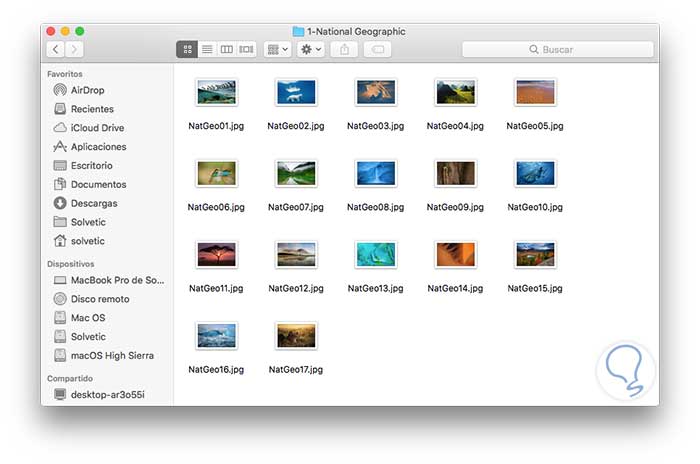Select the Solvetic disk under Dispositivos
The height and width of the screenshot is (464, 700).
pyautogui.click(x=107, y=337)
